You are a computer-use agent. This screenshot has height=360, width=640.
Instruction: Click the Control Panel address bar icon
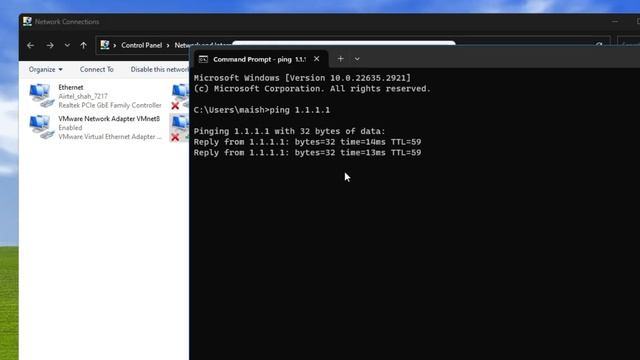[x=105, y=45]
